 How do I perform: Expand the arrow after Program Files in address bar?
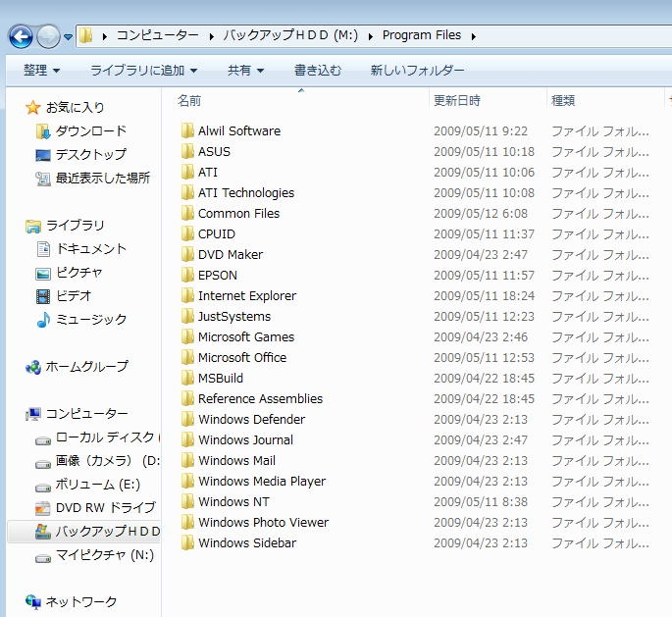[x=474, y=36]
